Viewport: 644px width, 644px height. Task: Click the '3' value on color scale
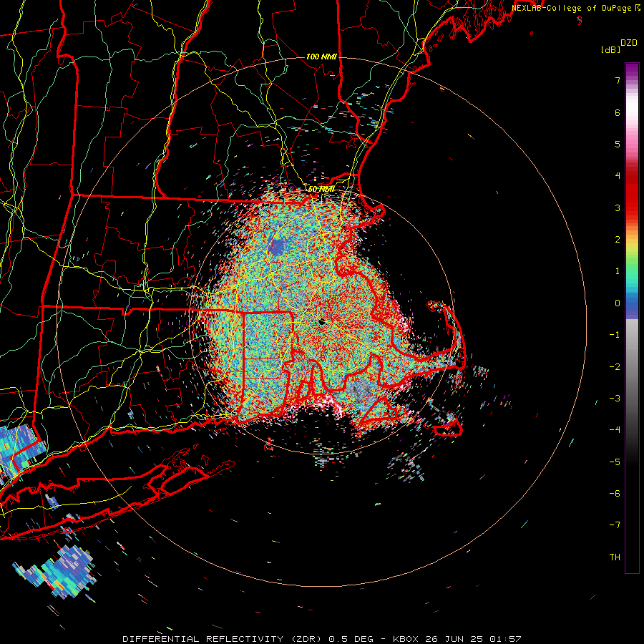coord(618,208)
